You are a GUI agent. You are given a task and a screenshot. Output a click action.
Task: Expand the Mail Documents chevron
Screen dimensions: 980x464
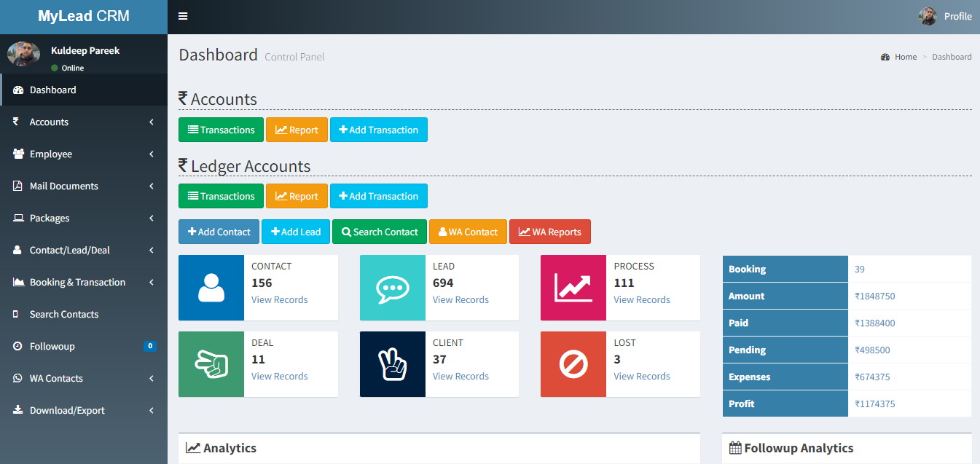pos(152,186)
